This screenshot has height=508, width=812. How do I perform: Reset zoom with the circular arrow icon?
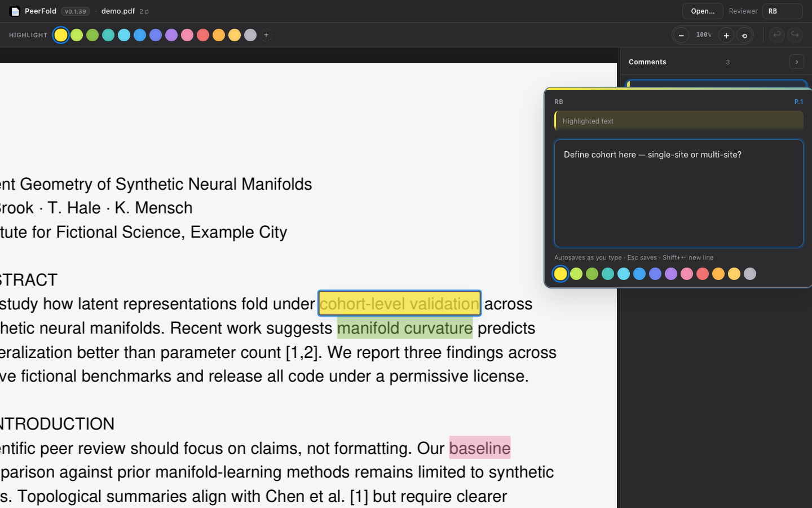pyautogui.click(x=744, y=36)
